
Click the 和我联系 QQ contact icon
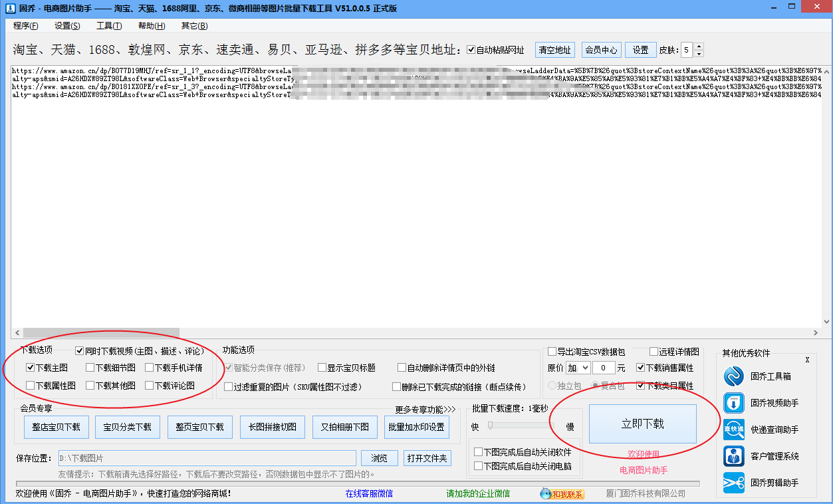pyautogui.click(x=562, y=494)
